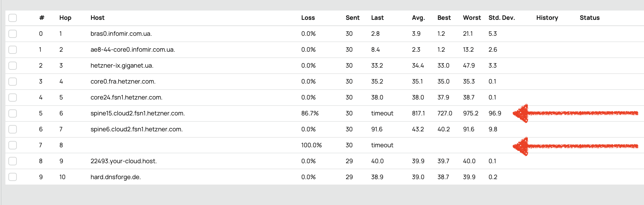644x205 pixels.
Task: Click the 86.7% loss value
Action: (x=310, y=113)
